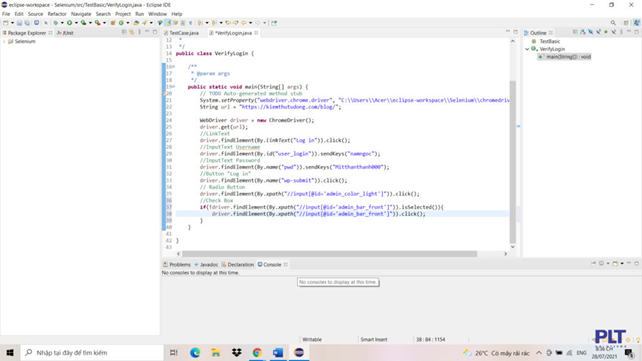This screenshot has width=642, height=361.
Task: Click the External Tools run icon
Action: [x=97, y=23]
